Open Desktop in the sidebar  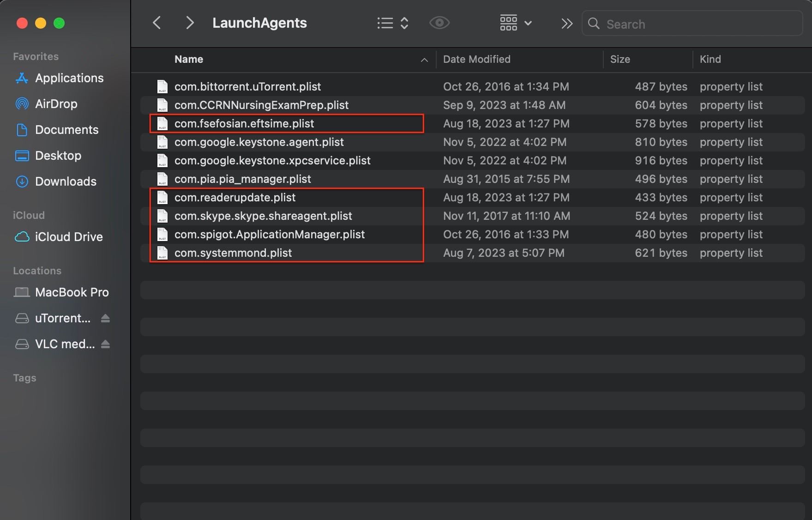click(x=48, y=156)
